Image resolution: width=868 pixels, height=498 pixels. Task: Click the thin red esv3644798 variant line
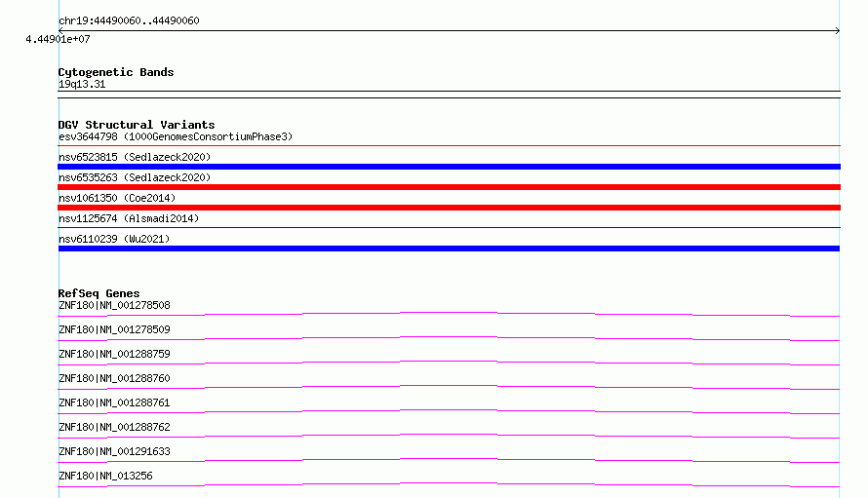[x=449, y=145]
